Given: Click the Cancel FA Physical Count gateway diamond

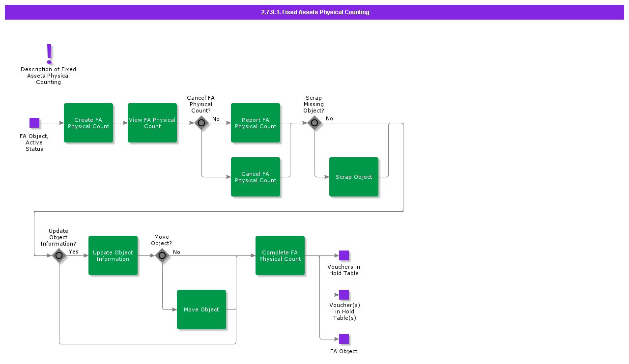Looking at the screenshot, I should pos(201,123).
